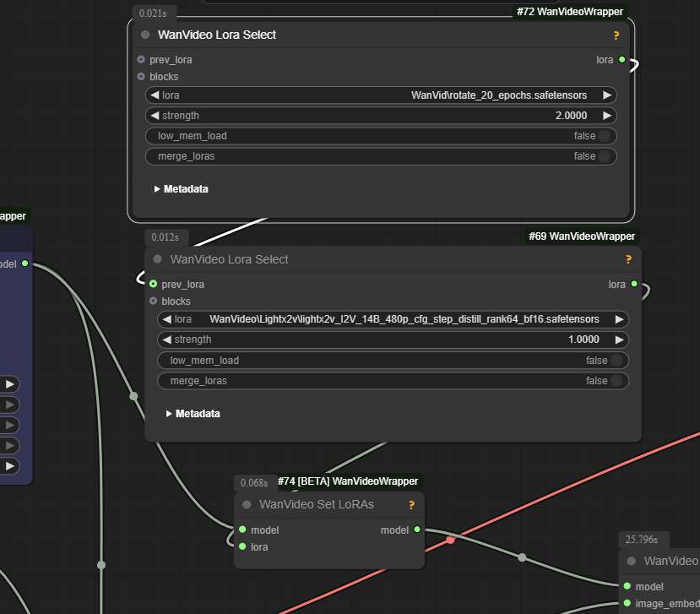Click the model input socket of the bottom-right WanVideo node
The height and width of the screenshot is (614, 700).
627,586
